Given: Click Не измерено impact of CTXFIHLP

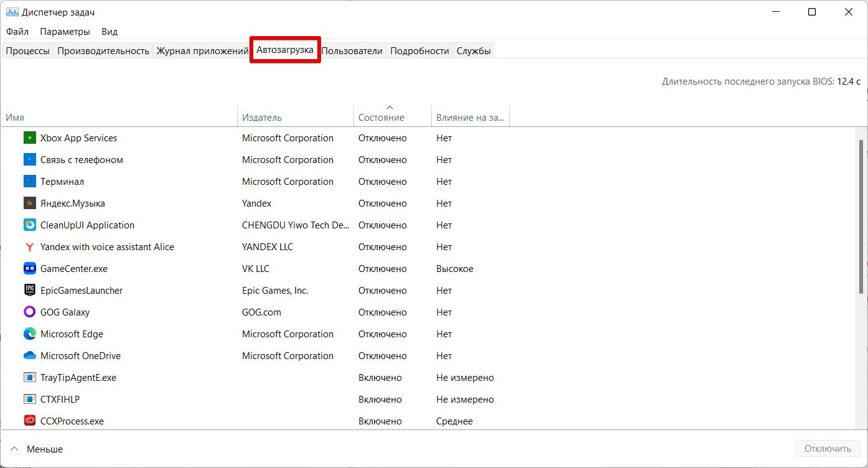Looking at the screenshot, I should click(465, 400).
